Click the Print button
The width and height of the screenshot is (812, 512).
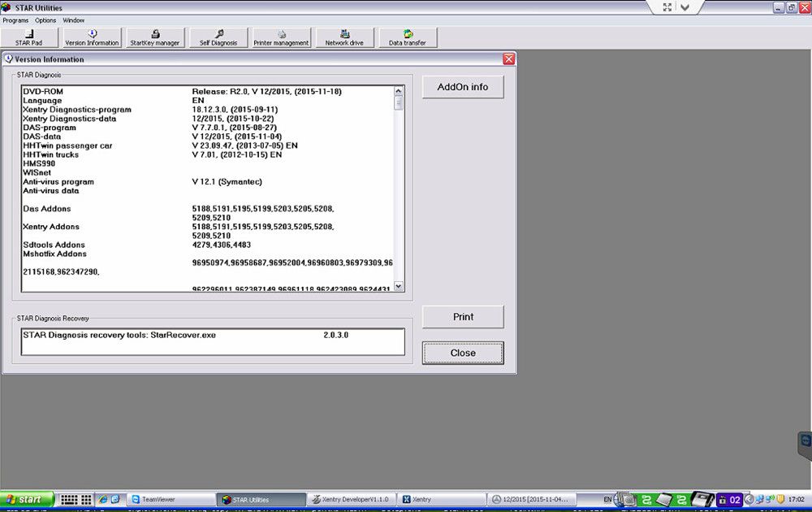[x=463, y=317]
